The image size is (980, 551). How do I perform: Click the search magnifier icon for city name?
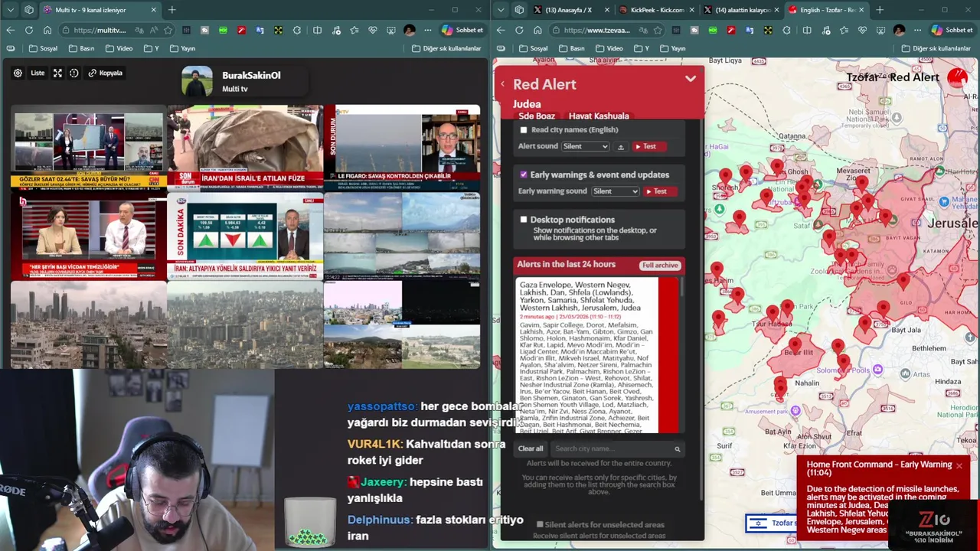click(x=677, y=449)
